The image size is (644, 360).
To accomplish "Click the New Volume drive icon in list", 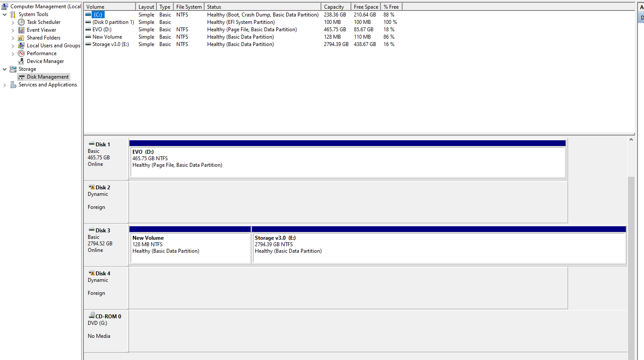I will [x=88, y=37].
